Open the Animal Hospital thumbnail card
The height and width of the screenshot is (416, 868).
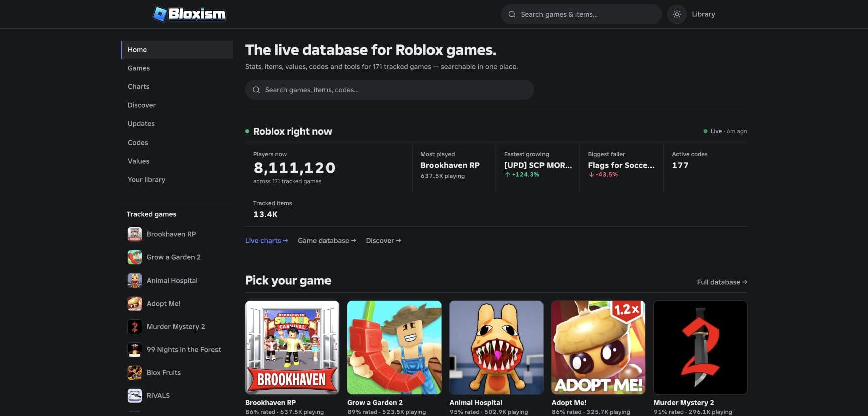496,348
